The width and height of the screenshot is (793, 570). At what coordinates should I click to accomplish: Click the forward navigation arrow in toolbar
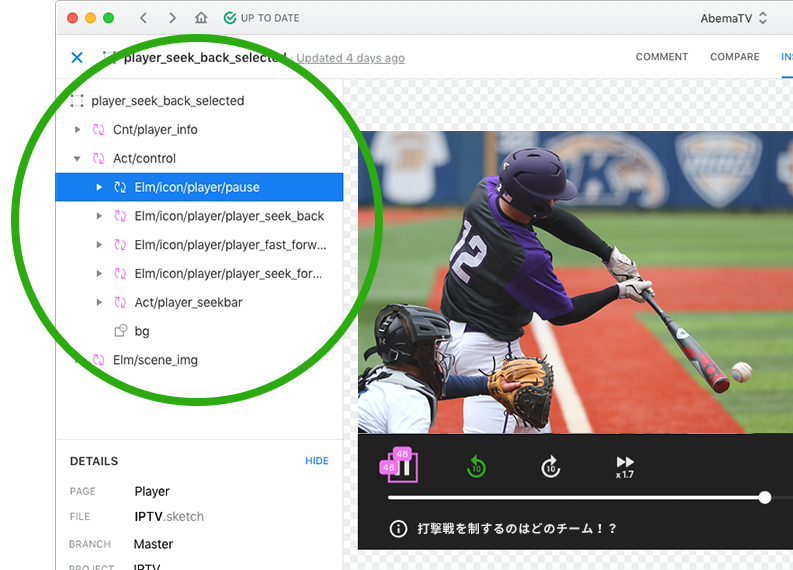[172, 18]
